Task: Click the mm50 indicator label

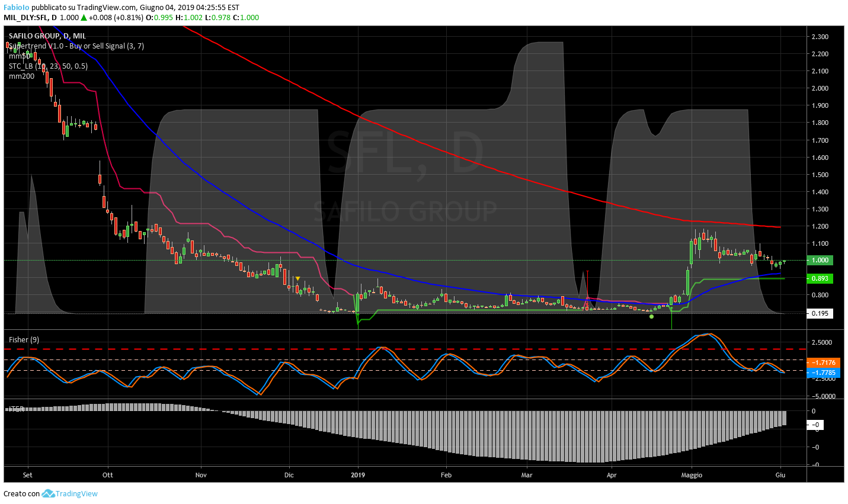Action: (x=20, y=56)
